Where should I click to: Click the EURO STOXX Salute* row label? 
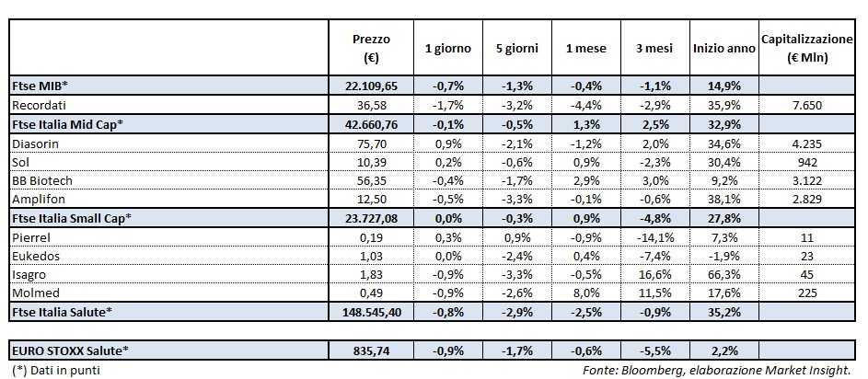[x=70, y=349]
